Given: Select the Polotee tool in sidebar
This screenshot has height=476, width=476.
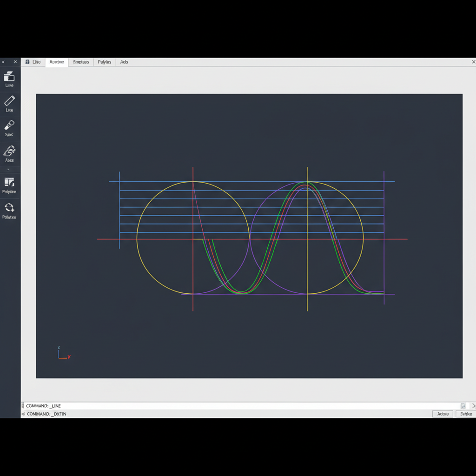Looking at the screenshot, I should (x=9, y=211).
